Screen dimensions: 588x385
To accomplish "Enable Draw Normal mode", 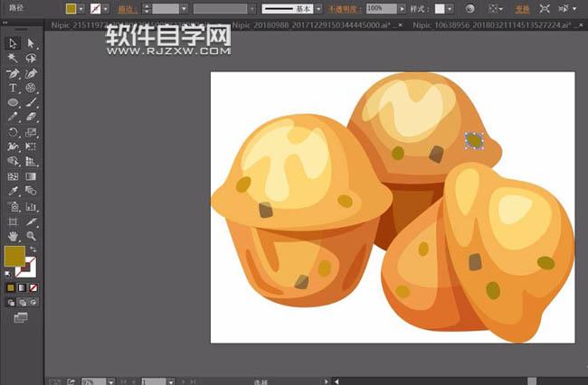I will coord(11,302).
